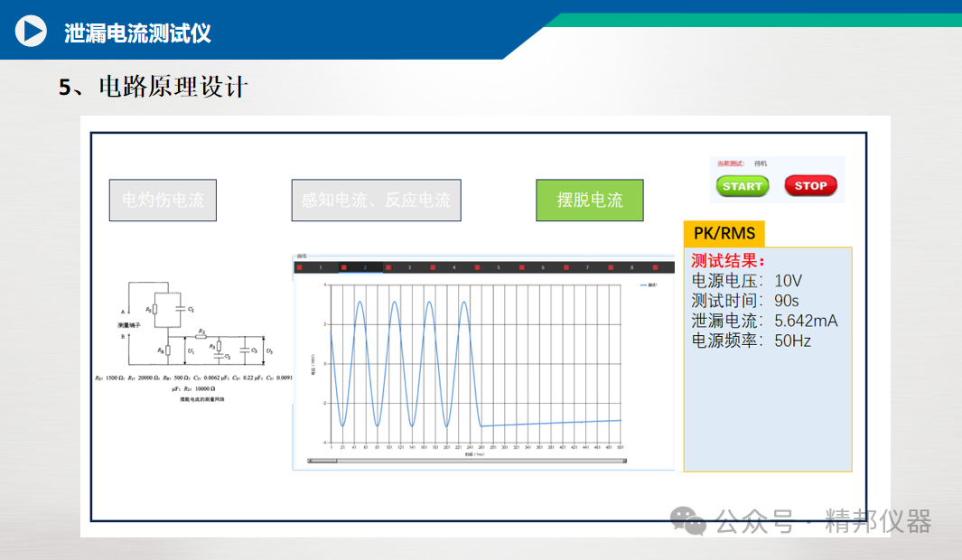
Task: Click the blue curve legend marker
Action: [643, 285]
